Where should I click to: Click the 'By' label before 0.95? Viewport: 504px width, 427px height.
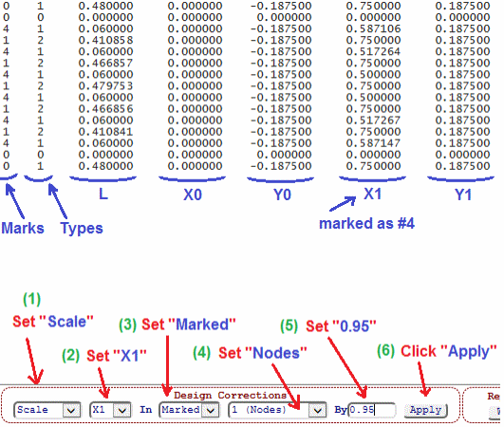tap(341, 410)
